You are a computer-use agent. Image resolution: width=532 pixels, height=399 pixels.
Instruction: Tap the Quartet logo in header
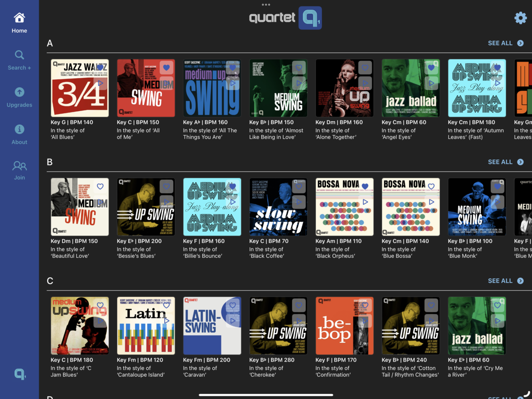coord(285,18)
